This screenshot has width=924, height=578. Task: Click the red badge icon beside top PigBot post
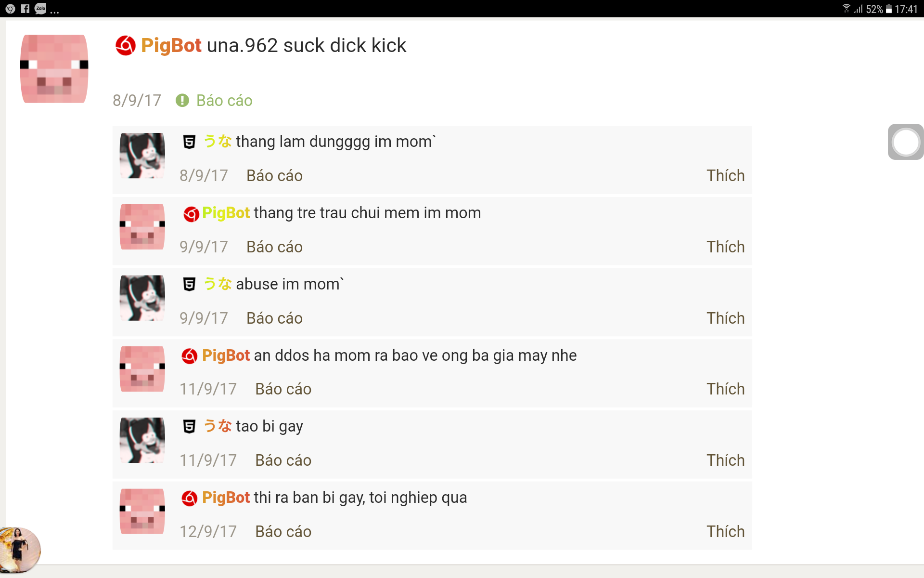125,46
